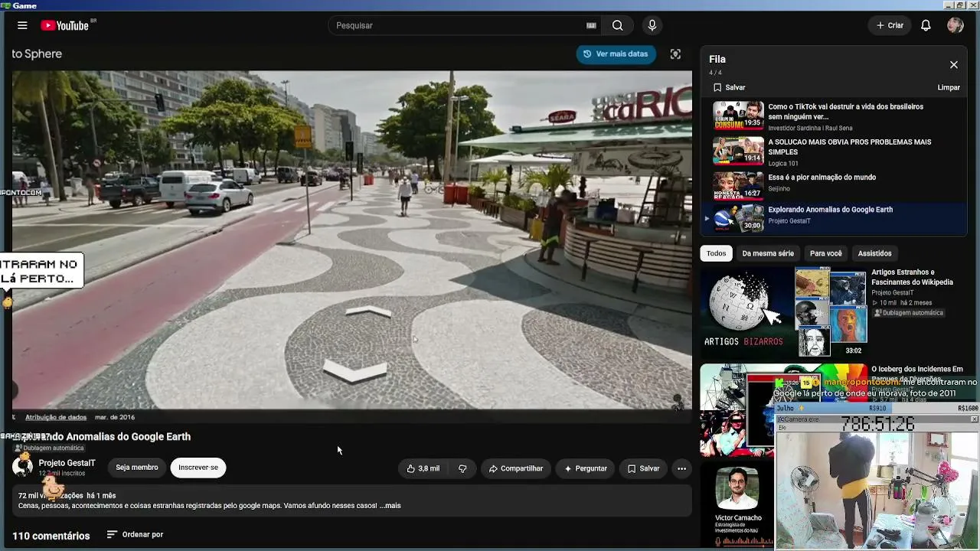The image size is (980, 551).
Task: Open the on-screen keyboard in search bar
Action: click(x=591, y=25)
